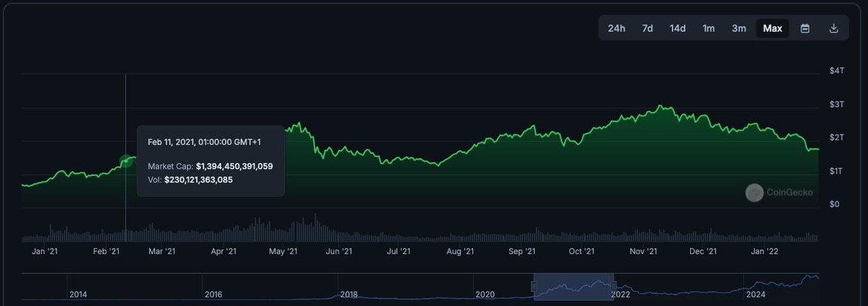The height and width of the screenshot is (306, 868).
Task: Click the Oct '21 axis label
Action: click(582, 251)
